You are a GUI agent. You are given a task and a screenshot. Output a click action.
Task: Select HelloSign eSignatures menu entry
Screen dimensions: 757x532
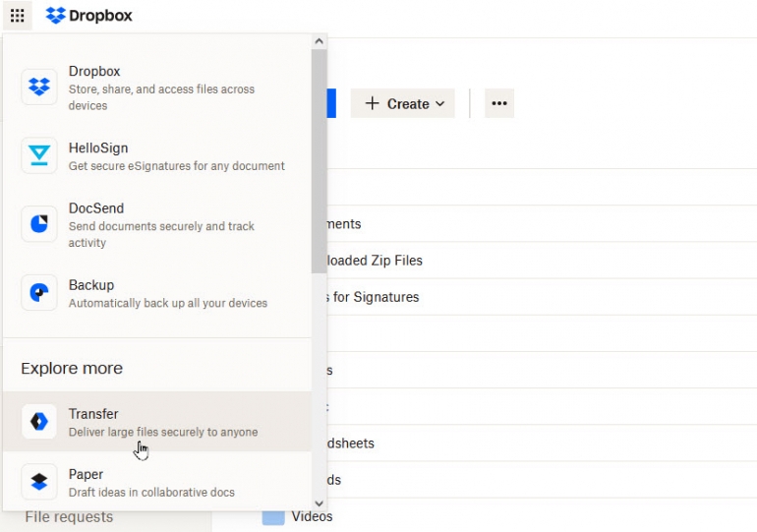[176, 156]
